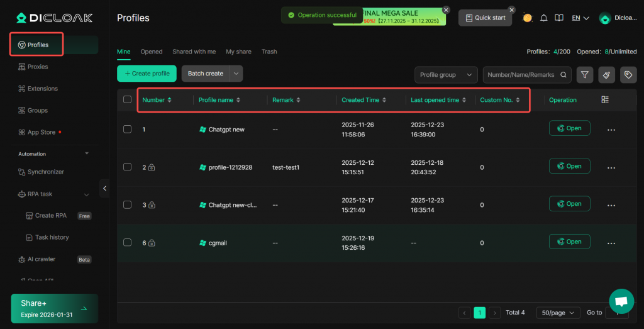Open the cgmail profile browser
The width and height of the screenshot is (644, 329).
pos(569,242)
